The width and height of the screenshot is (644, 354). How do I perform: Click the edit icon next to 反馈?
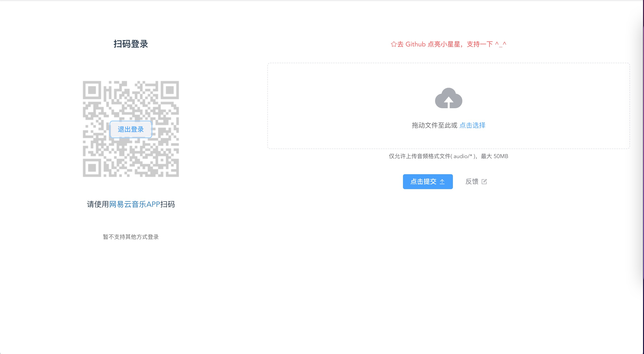pyautogui.click(x=484, y=182)
